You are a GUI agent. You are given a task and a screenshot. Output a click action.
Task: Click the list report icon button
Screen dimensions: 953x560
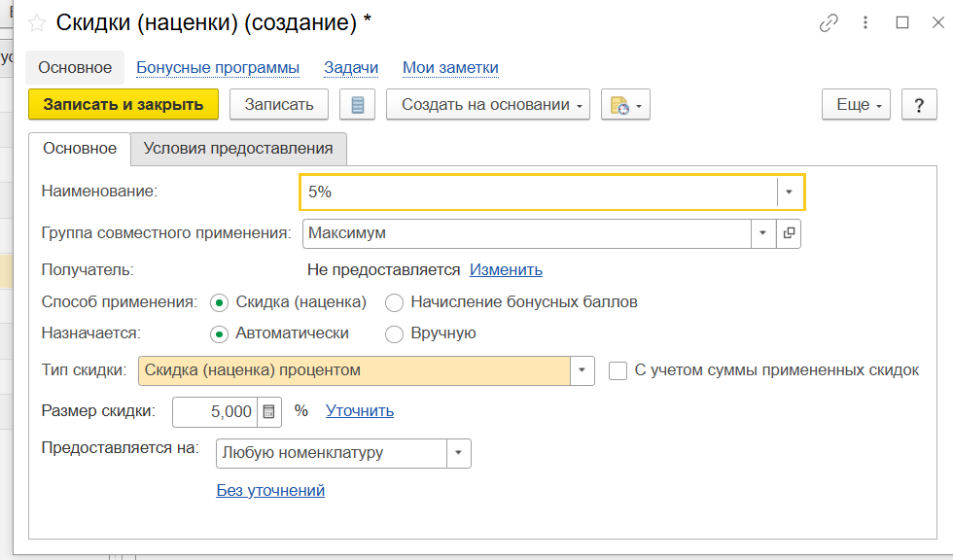coord(357,105)
